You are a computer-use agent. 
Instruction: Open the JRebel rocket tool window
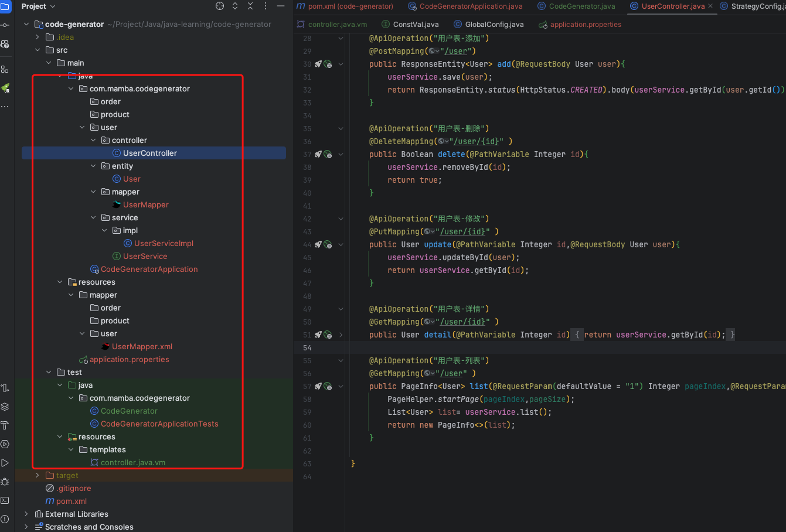(x=5, y=88)
